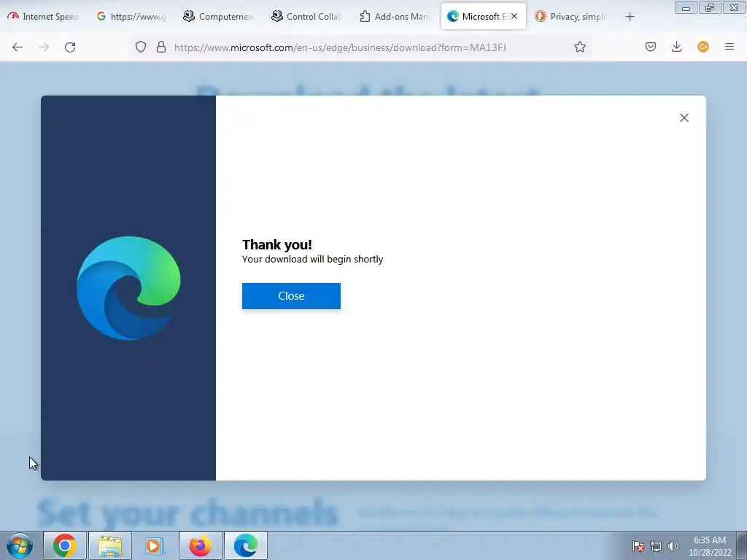Save page to Pocket
This screenshot has width=747, height=560.
click(651, 47)
